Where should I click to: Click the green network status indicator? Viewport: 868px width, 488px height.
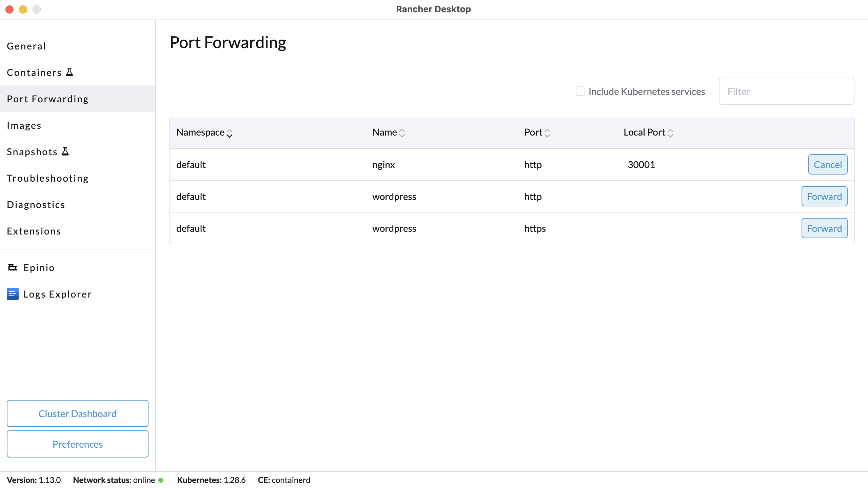161,480
